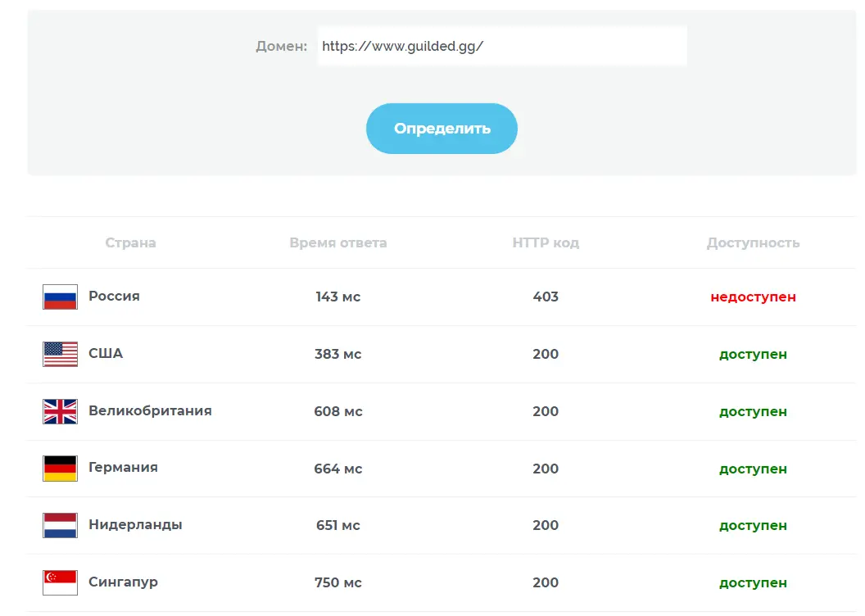Click the Singapore flag icon
The width and height of the screenshot is (865, 616).
pos(60,582)
